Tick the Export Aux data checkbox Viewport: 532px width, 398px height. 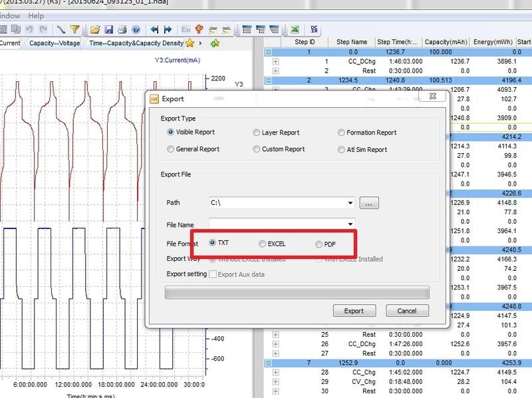pyautogui.click(x=213, y=274)
